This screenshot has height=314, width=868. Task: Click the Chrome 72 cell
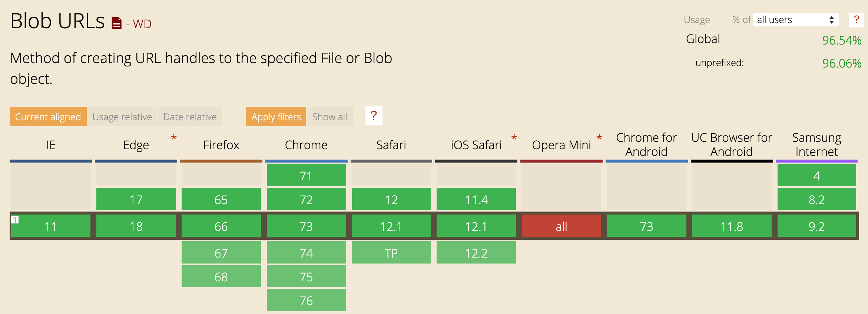point(307,199)
